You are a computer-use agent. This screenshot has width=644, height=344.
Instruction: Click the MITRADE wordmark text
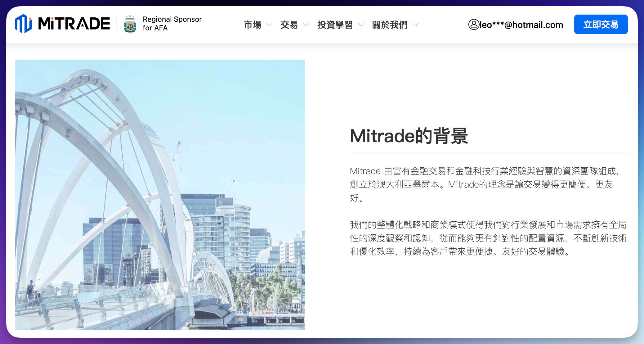pyautogui.click(x=74, y=24)
